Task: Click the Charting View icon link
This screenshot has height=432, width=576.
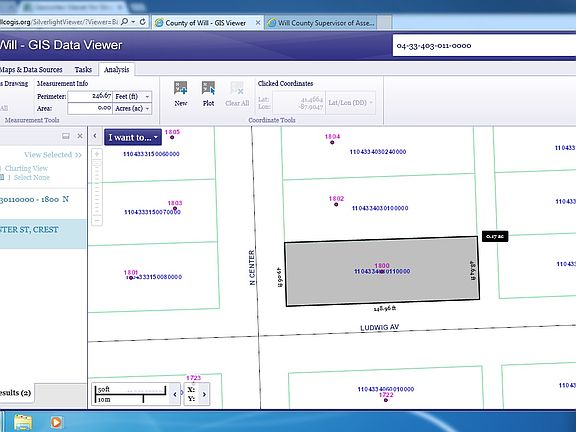Action: point(26,168)
